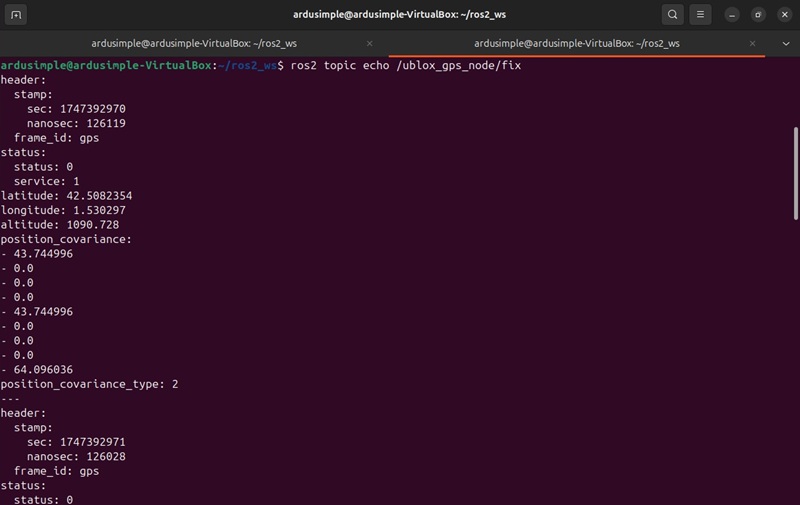Click the terminal search icon
800x505 pixels.
[673, 15]
